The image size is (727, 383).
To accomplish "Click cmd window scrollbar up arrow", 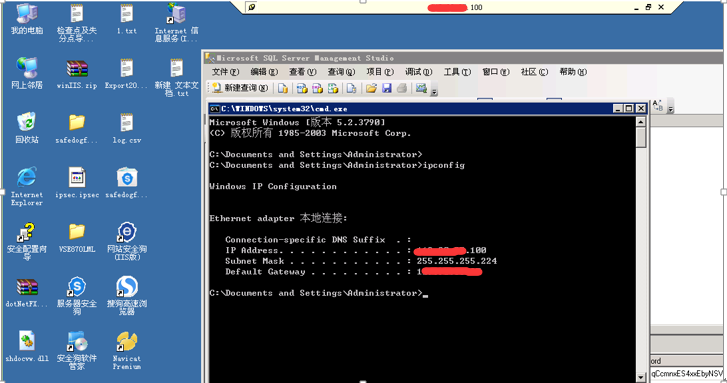I will point(641,122).
